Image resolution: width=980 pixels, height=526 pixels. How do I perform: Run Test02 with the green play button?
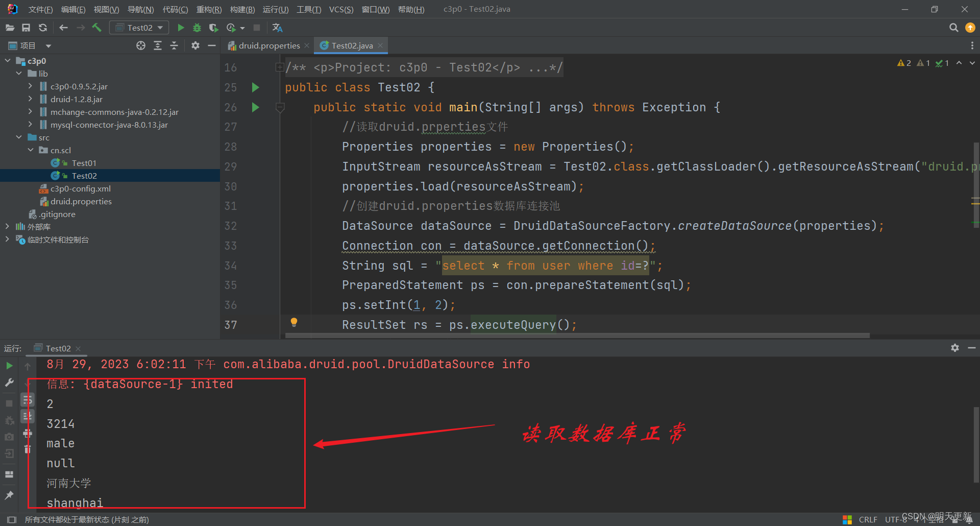181,28
